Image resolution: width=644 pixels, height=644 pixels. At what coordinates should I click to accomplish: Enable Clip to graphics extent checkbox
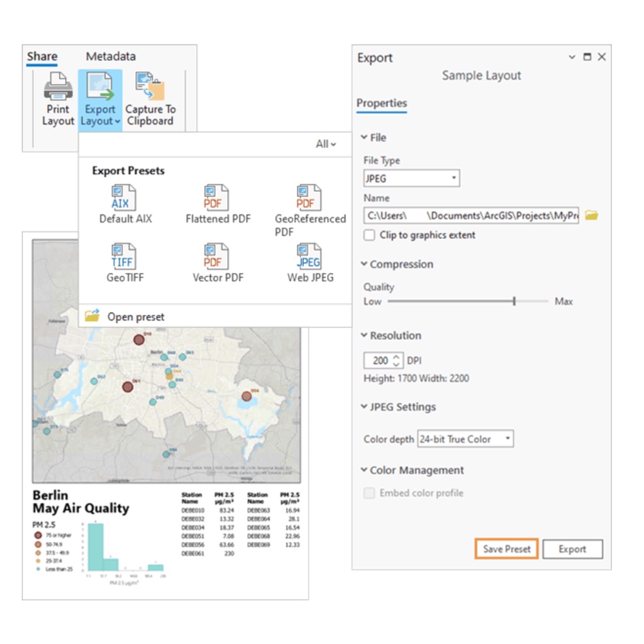(x=370, y=235)
